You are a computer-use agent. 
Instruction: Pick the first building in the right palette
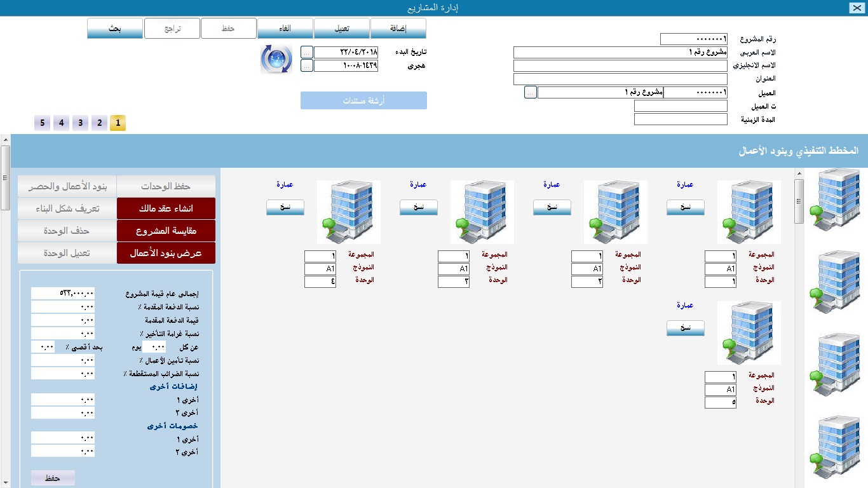coord(834,199)
